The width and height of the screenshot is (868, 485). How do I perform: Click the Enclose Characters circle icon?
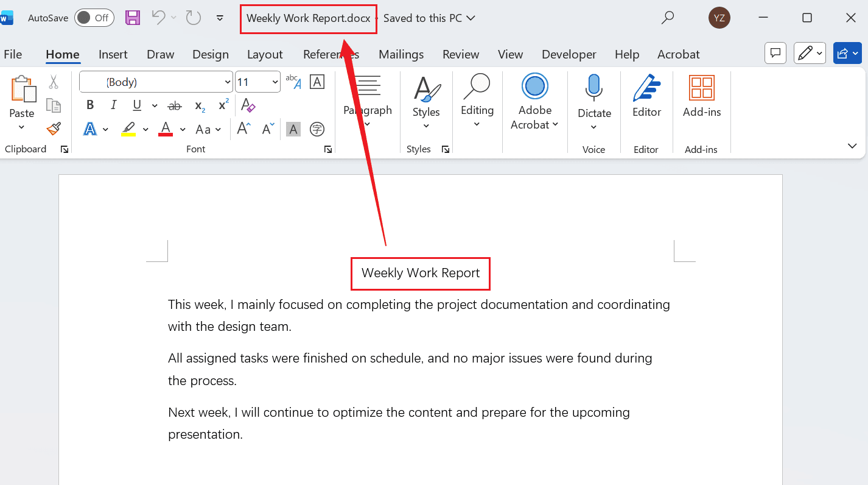pyautogui.click(x=317, y=129)
